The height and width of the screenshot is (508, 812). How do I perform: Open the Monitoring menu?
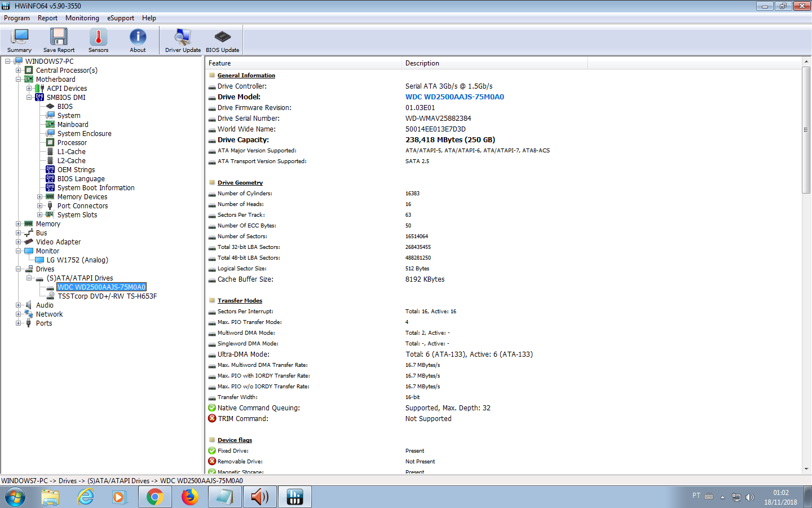point(82,18)
